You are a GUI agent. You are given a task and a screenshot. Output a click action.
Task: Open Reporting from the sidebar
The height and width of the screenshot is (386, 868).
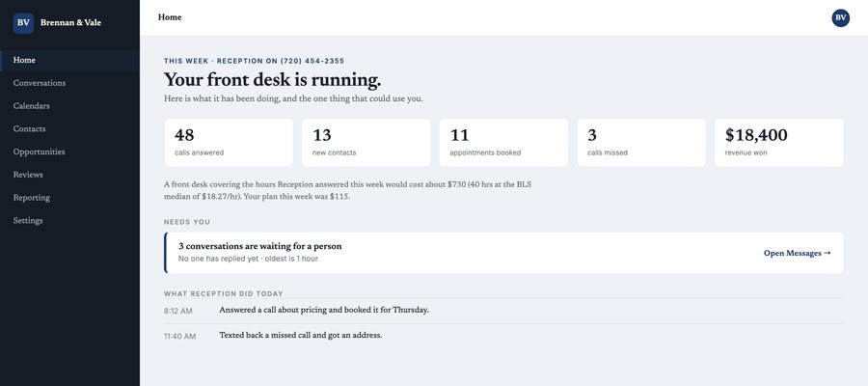pyautogui.click(x=69, y=198)
